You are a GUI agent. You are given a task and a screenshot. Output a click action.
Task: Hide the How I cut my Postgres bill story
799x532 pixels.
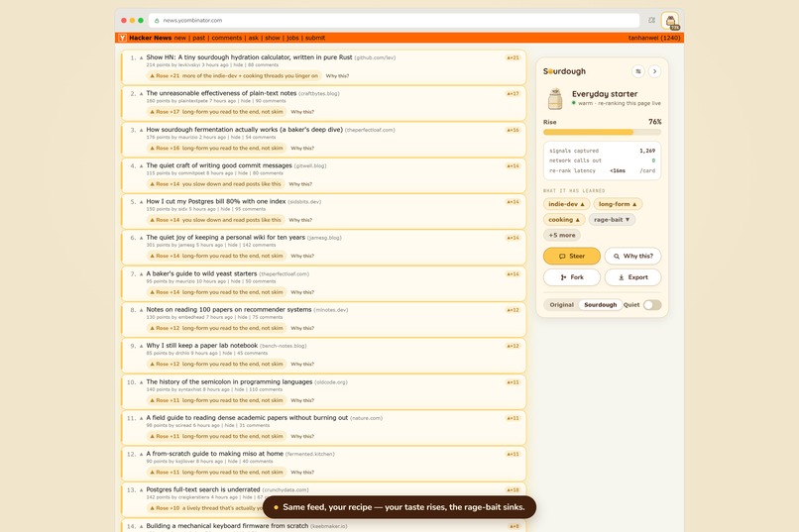click(x=225, y=209)
